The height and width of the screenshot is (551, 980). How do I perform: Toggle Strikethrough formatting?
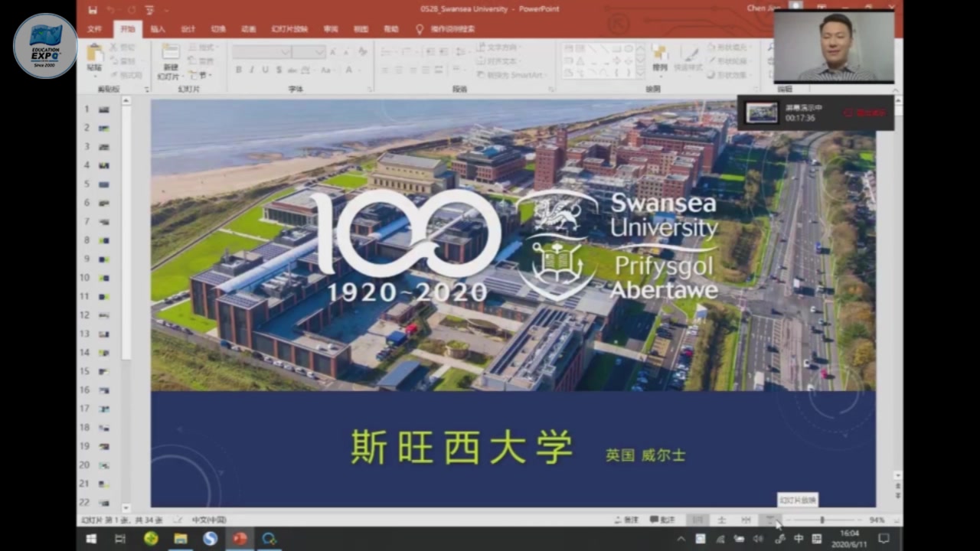coord(293,70)
